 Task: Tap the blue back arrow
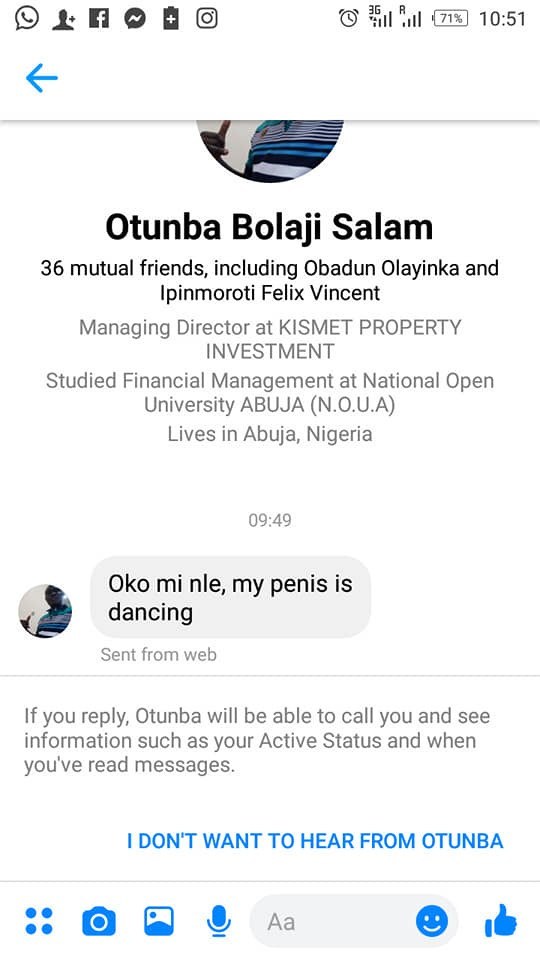(x=42, y=78)
